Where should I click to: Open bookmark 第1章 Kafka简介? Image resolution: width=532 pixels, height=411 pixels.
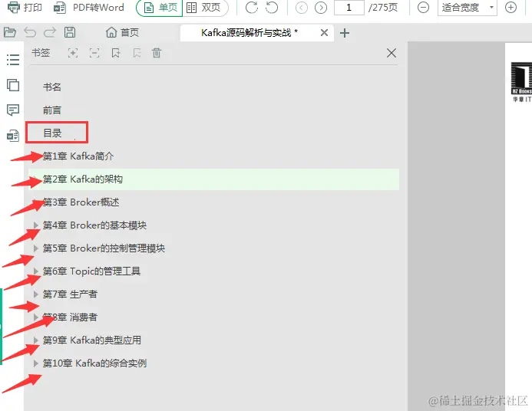[78, 156]
